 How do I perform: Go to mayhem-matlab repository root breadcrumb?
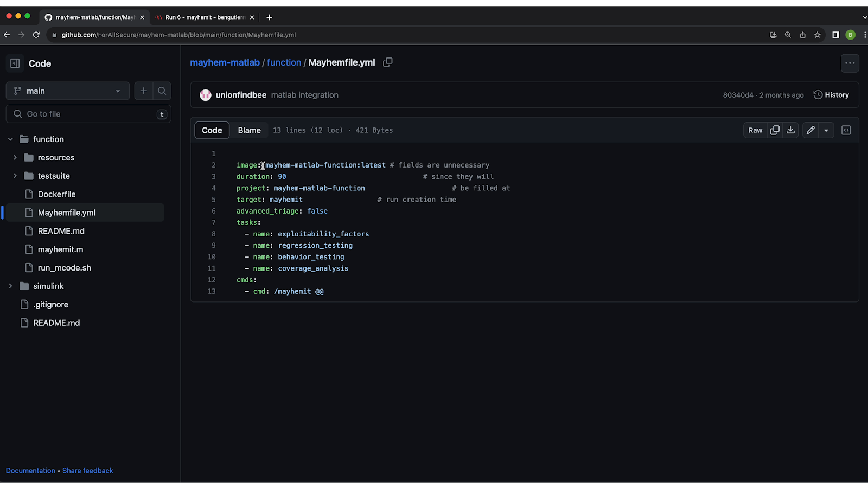coord(225,62)
